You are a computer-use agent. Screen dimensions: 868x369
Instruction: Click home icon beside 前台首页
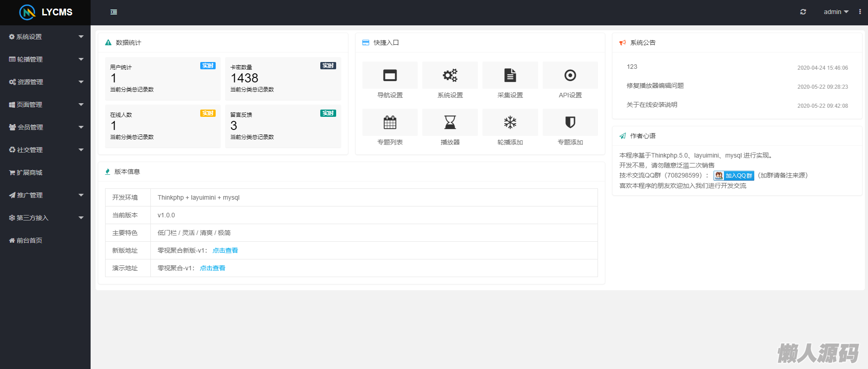coord(12,240)
